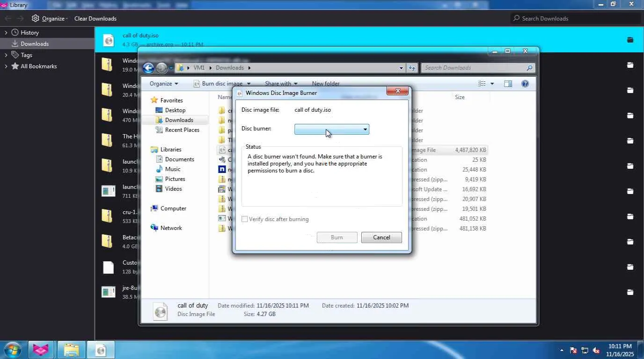Click the Explorer forward navigation button
The image size is (644, 359).
point(161,68)
